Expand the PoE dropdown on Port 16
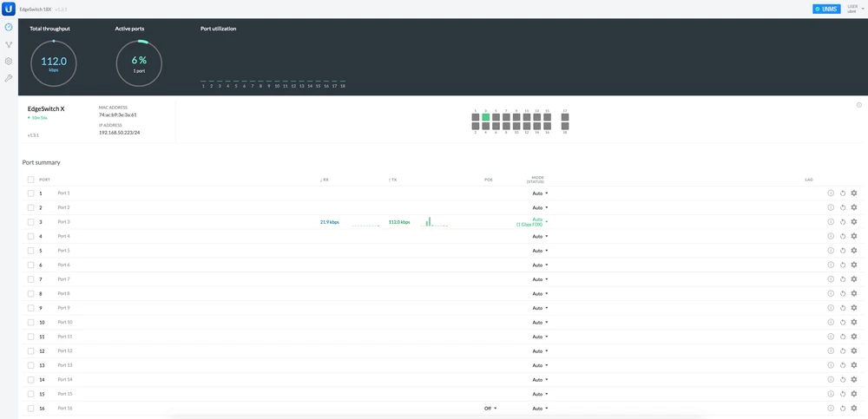This screenshot has height=419, width=868. 490,409
